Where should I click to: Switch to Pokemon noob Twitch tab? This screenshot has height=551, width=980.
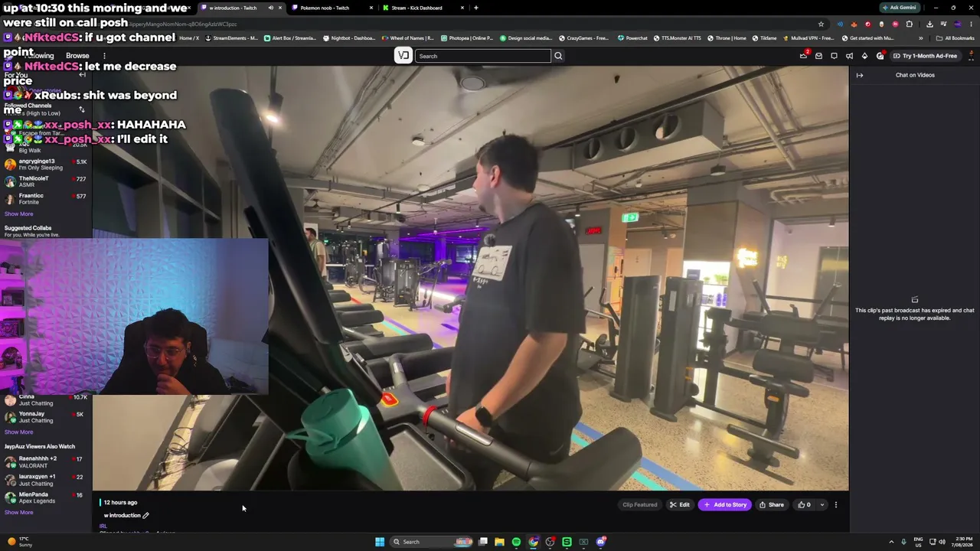click(x=333, y=8)
